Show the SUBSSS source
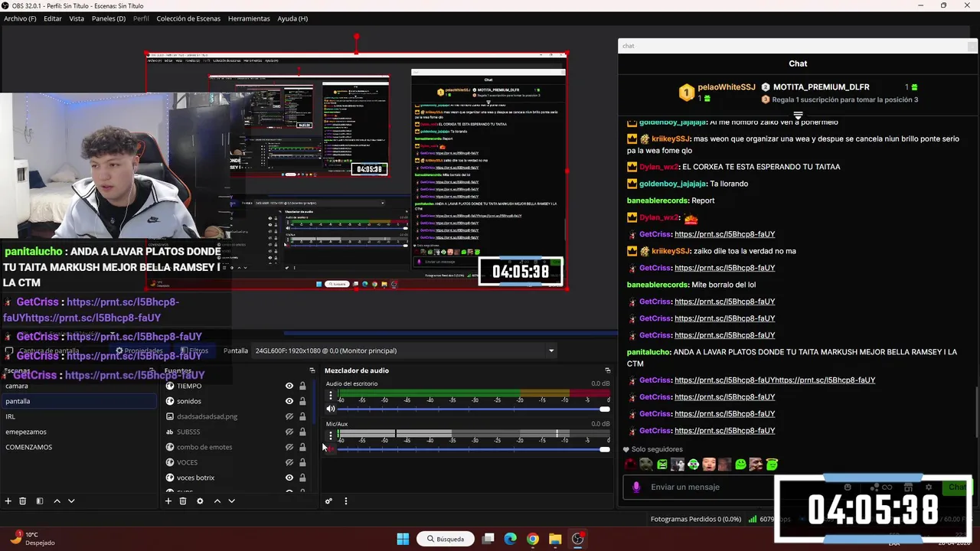Viewport: 980px width, 551px height. pyautogui.click(x=289, y=432)
